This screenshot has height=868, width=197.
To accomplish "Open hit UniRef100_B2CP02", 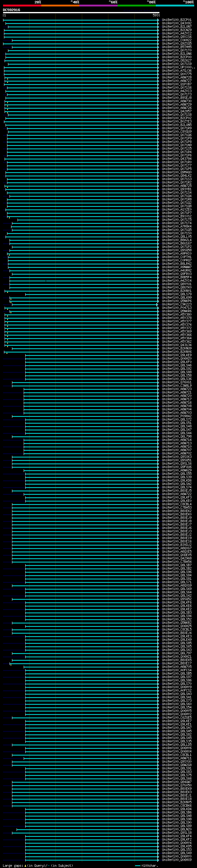I will point(176,118).
